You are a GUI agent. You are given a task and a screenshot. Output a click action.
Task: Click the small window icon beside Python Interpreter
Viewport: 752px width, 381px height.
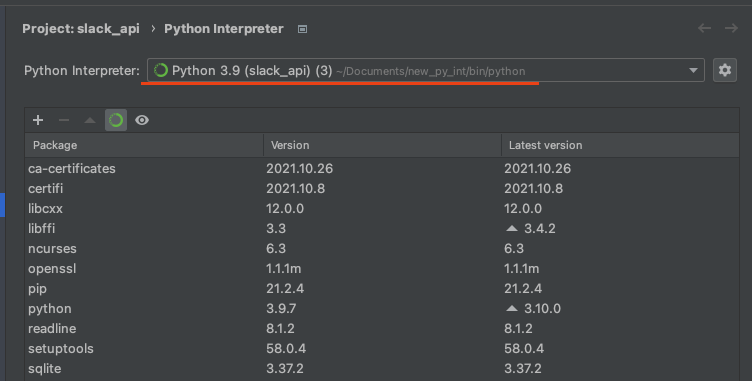pos(302,29)
